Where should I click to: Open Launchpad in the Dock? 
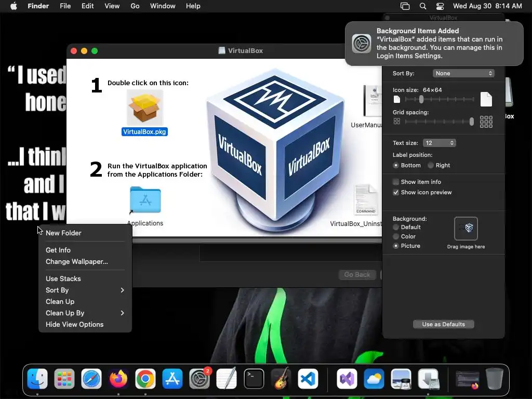(64, 379)
